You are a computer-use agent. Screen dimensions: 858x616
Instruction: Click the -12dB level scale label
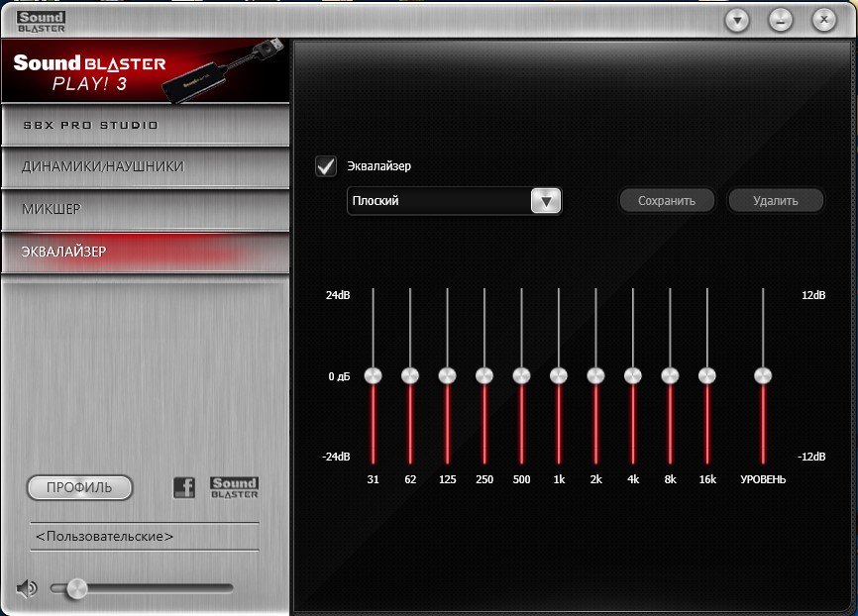pyautogui.click(x=811, y=457)
